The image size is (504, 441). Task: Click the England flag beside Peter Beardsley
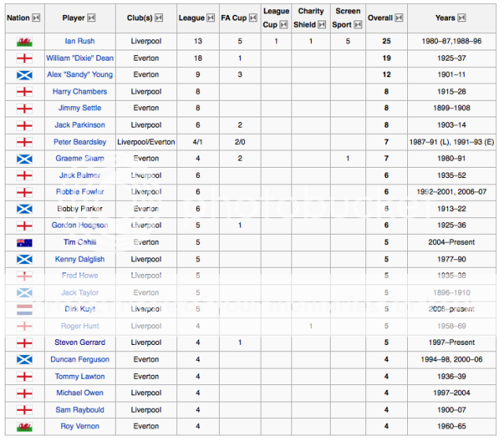[24, 142]
